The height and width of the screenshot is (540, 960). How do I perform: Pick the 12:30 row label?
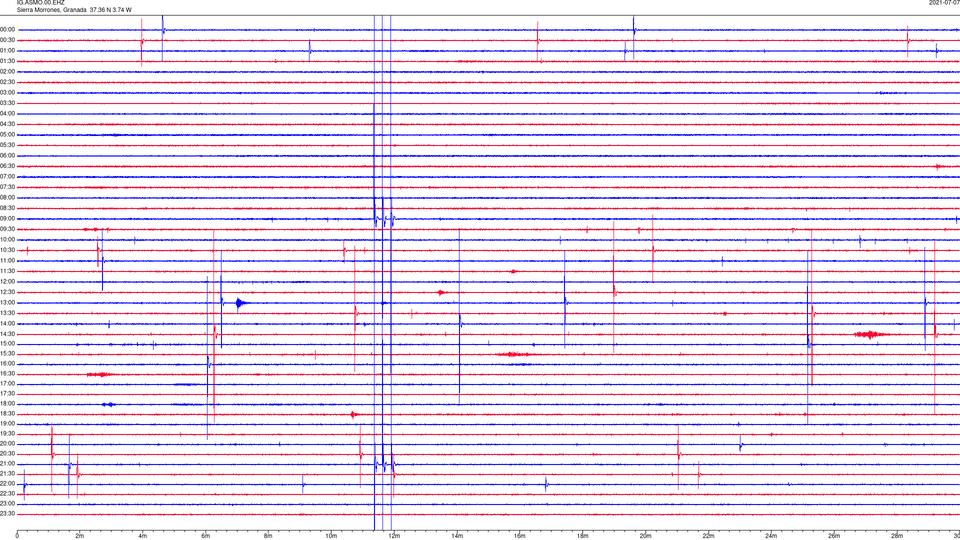(8, 293)
